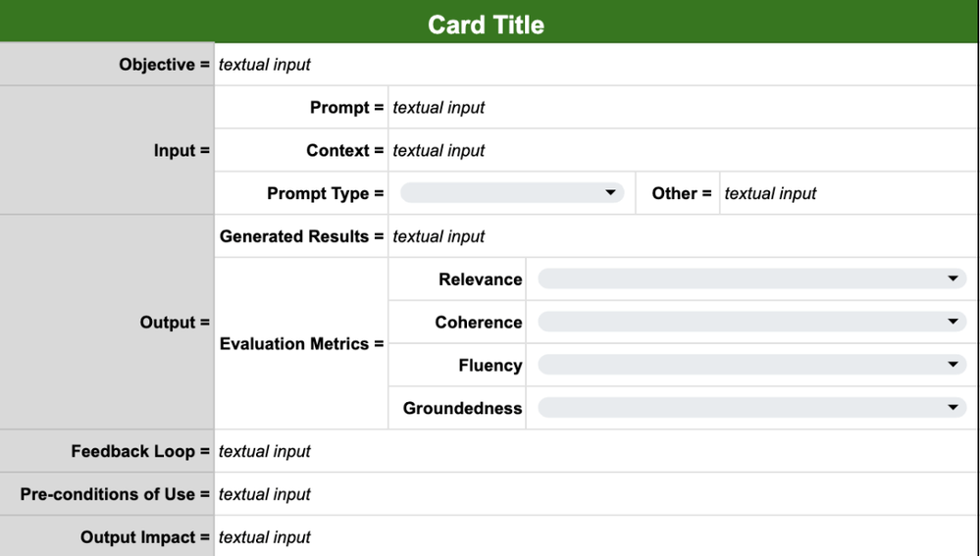Expand the Fluency rating dropdown

tap(751, 366)
